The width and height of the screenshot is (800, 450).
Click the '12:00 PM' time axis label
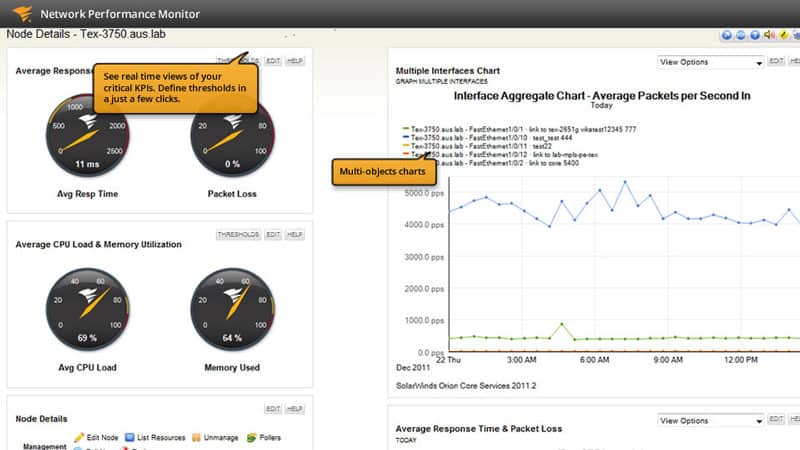(x=741, y=360)
